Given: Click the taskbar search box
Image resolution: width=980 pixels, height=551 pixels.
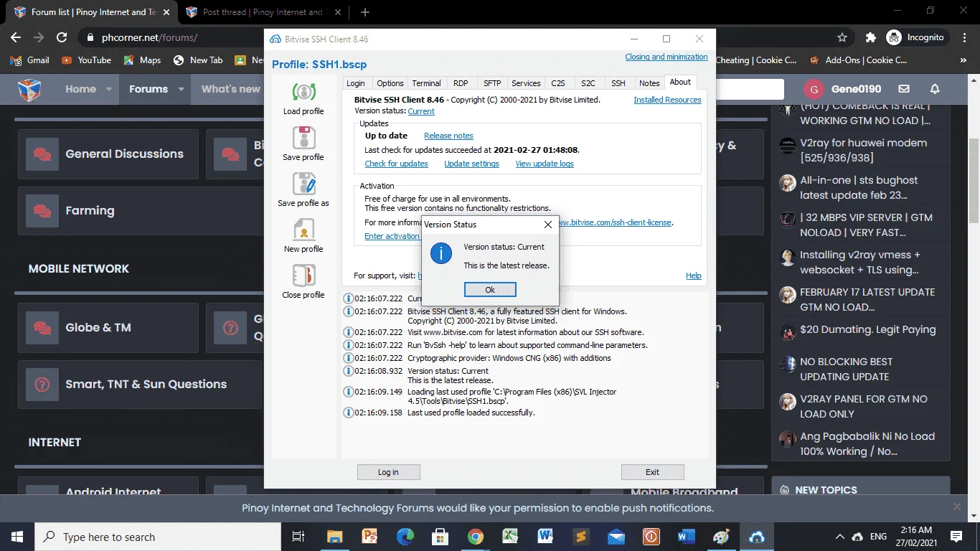Looking at the screenshot, I should 158,537.
